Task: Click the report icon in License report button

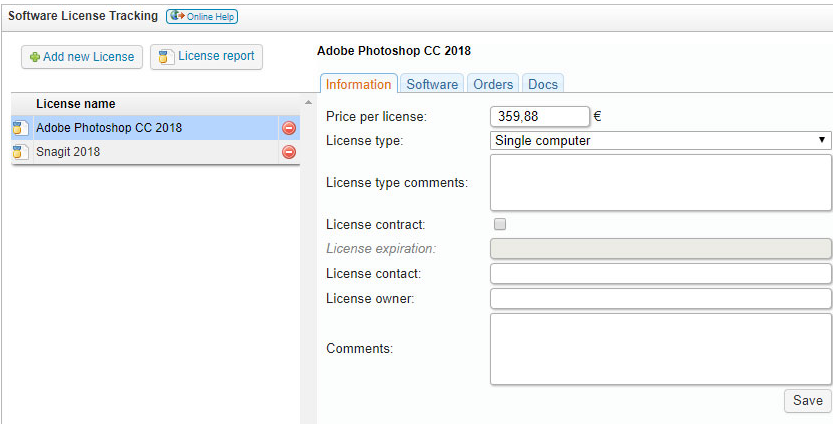Action: (166, 56)
